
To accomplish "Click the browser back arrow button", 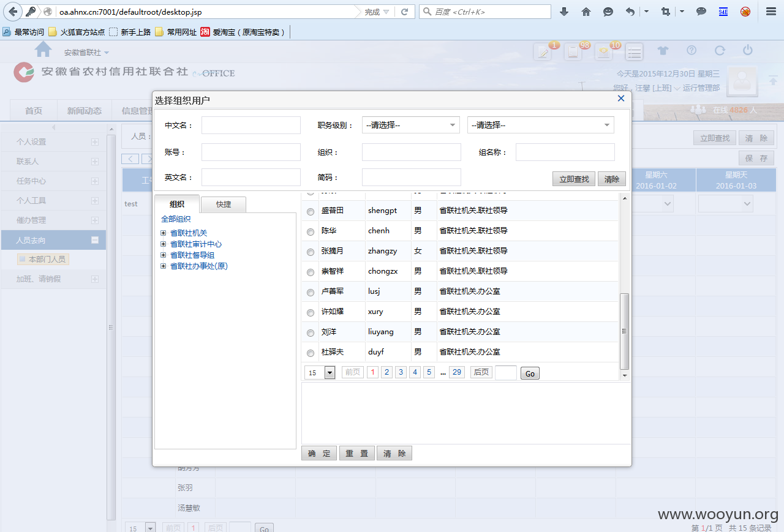I will tap(13, 12).
